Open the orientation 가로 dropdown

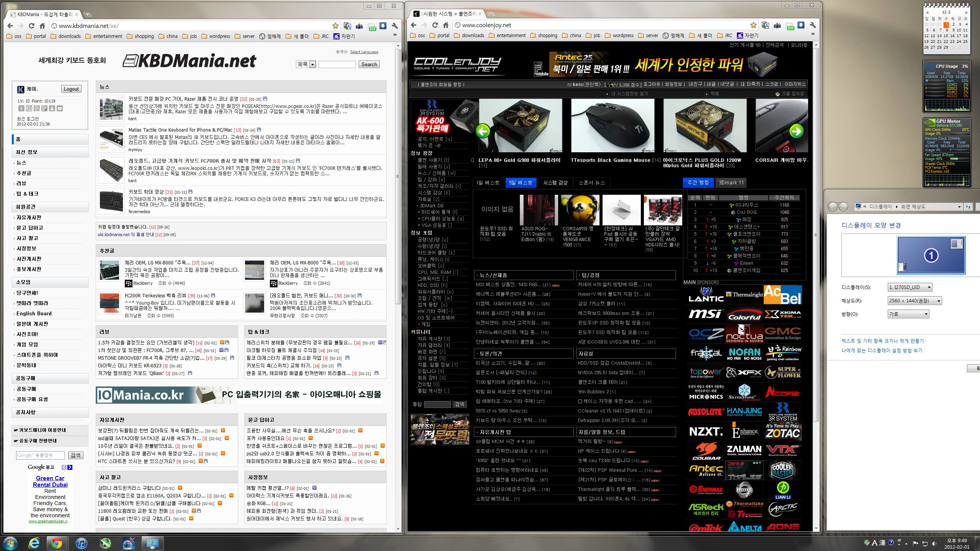coord(908,314)
